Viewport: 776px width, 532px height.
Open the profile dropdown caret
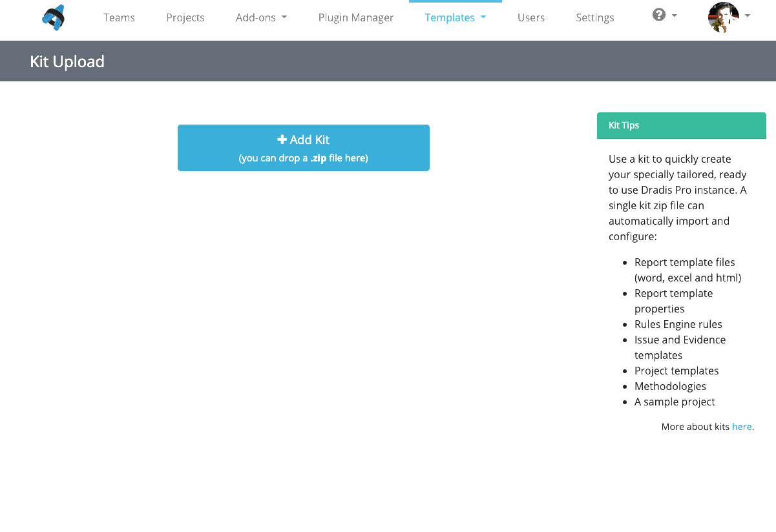pos(747,15)
